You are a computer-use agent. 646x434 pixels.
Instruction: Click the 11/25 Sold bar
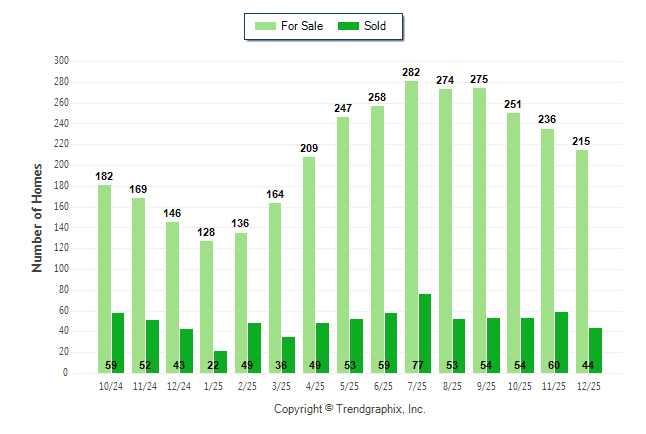coord(561,342)
